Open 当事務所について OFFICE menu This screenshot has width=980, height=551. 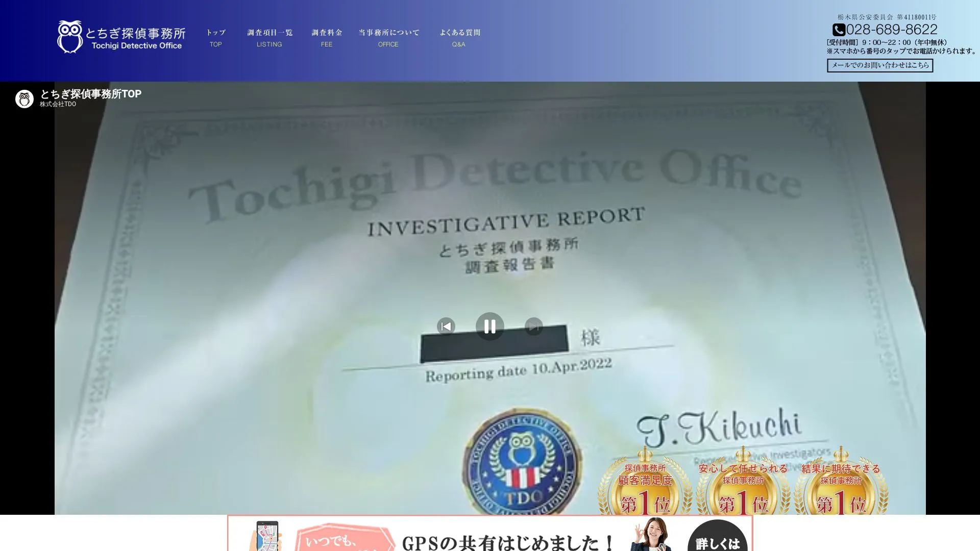point(388,38)
